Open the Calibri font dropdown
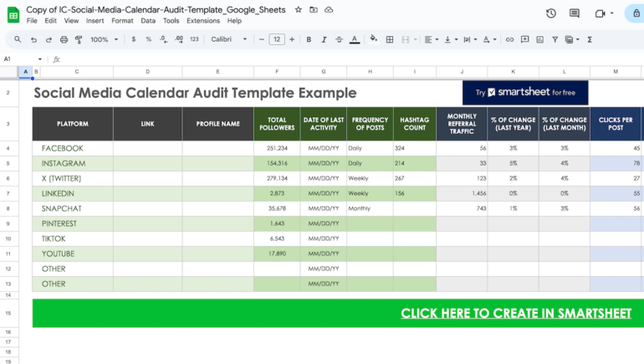 pos(229,39)
